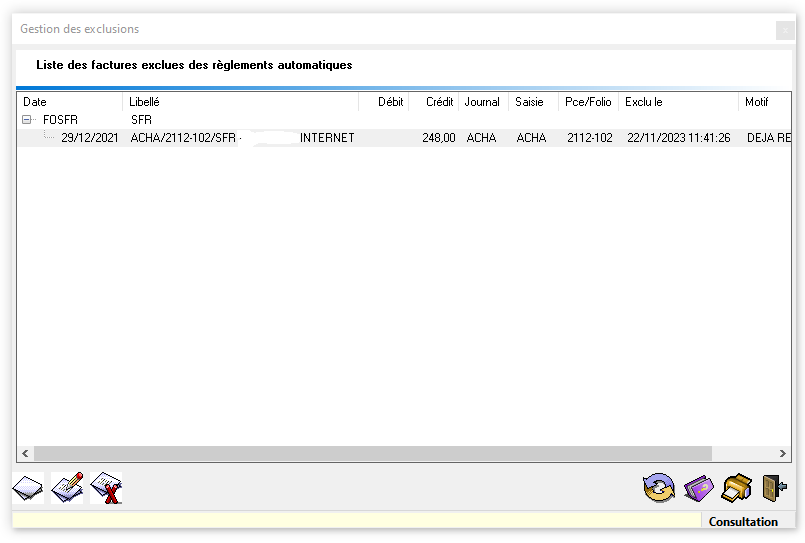Image resolution: width=805 pixels, height=543 pixels.
Task: Click the delete exclusion red X icon
Action: click(106, 489)
